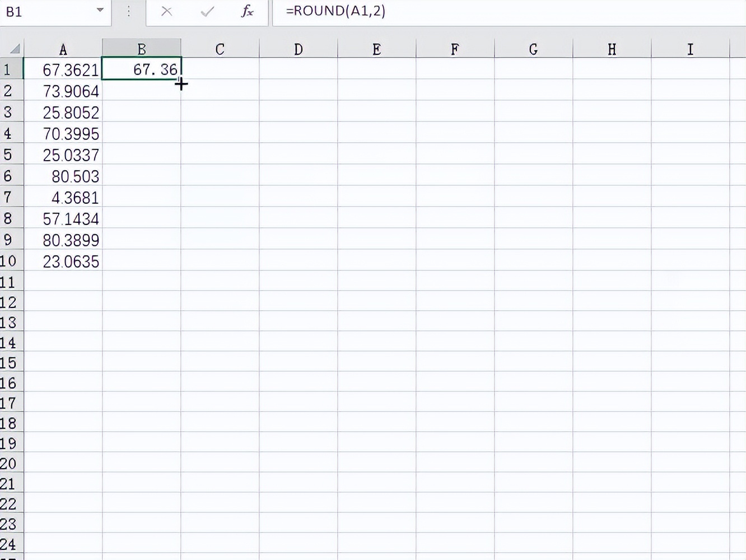Click cell A10 containing 23.0635
The height and width of the screenshot is (560, 746).
[x=63, y=260]
